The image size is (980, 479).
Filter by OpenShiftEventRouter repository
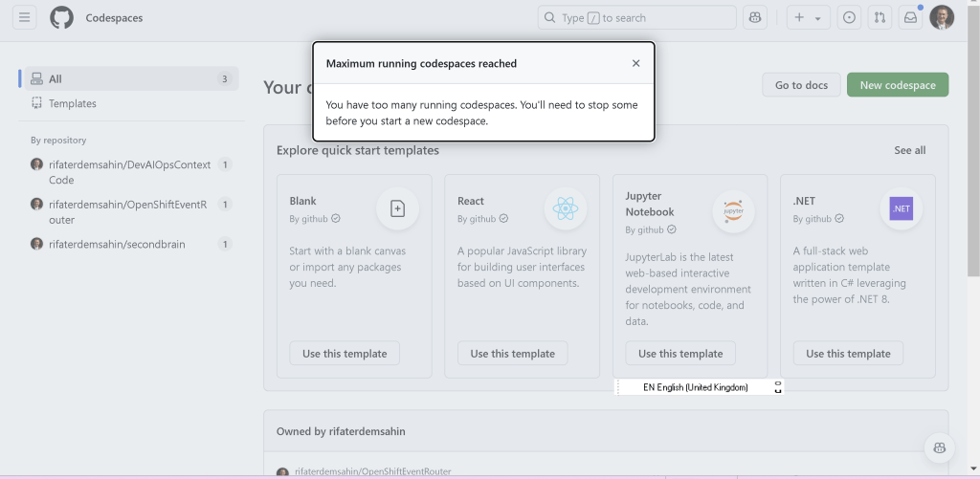pyautogui.click(x=131, y=211)
